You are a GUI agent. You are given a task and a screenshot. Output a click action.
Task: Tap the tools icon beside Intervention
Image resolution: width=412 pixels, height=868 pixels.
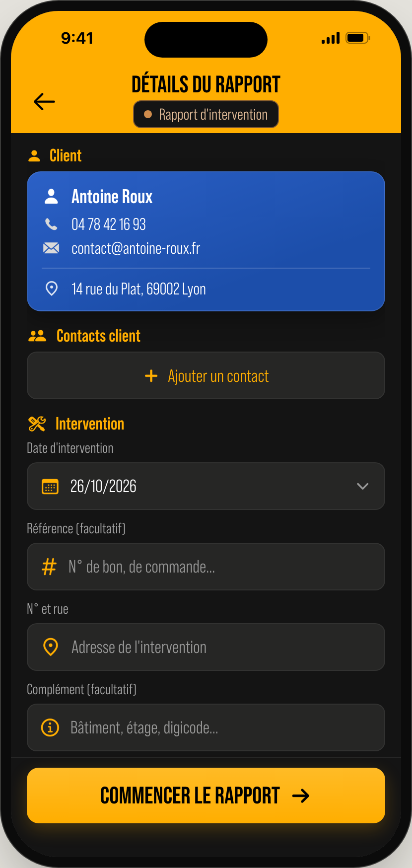37,424
